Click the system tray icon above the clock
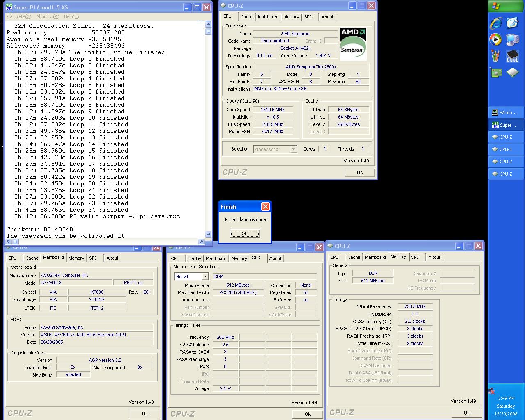Viewport: 525px width, 420px height. click(x=492, y=391)
